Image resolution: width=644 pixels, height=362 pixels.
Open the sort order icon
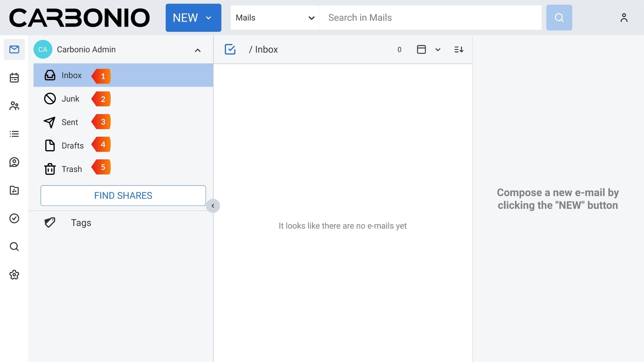(x=459, y=50)
